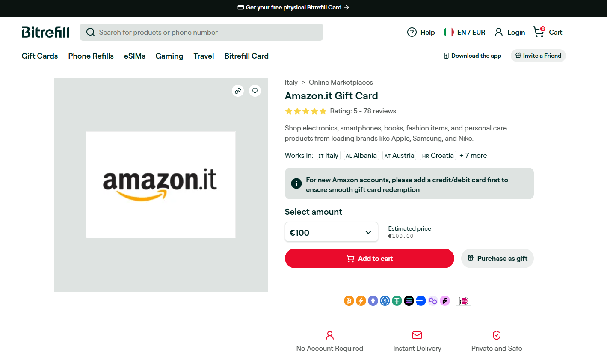Open the shopping cart icon

tap(539, 32)
